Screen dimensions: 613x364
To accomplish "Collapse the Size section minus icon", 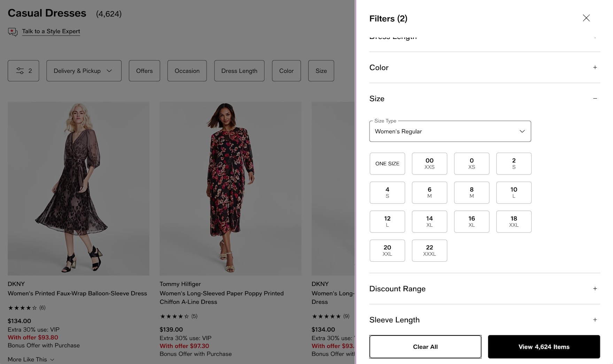I will click(595, 99).
